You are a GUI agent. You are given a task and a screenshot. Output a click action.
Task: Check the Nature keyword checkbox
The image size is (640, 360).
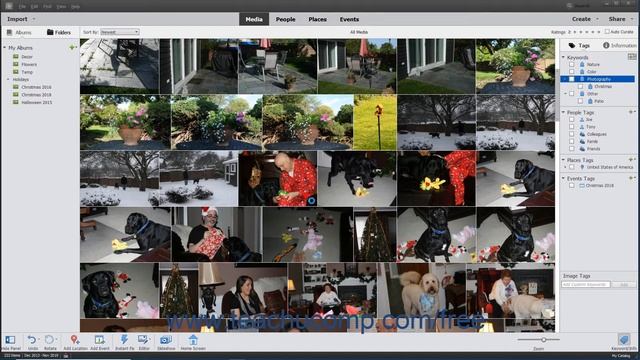click(x=572, y=64)
